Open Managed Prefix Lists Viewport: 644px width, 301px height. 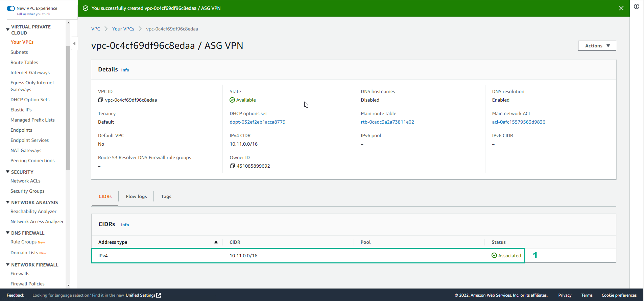(32, 120)
